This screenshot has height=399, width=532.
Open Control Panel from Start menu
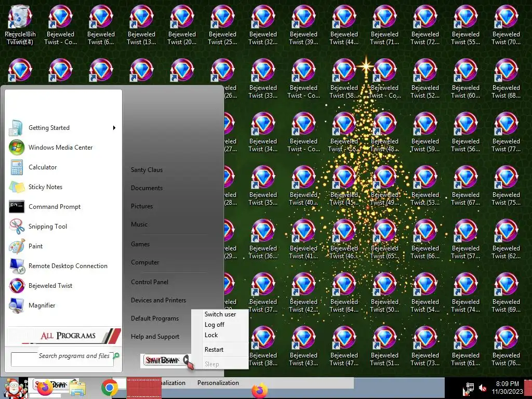(150, 282)
